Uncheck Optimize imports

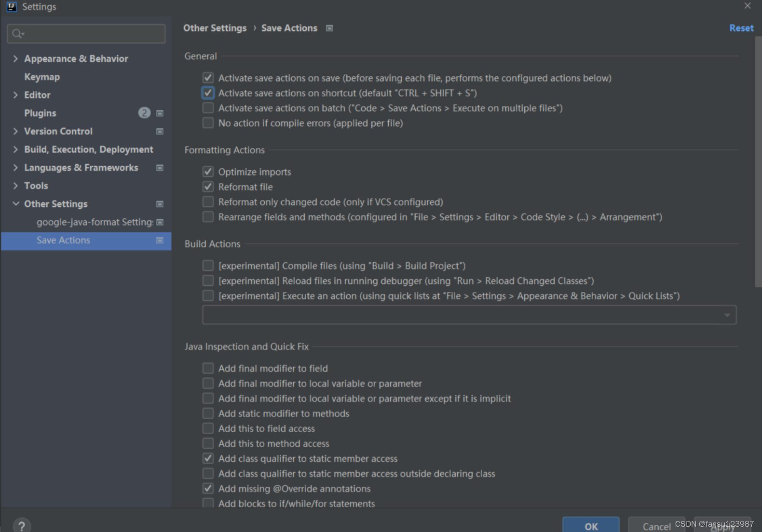(x=208, y=172)
